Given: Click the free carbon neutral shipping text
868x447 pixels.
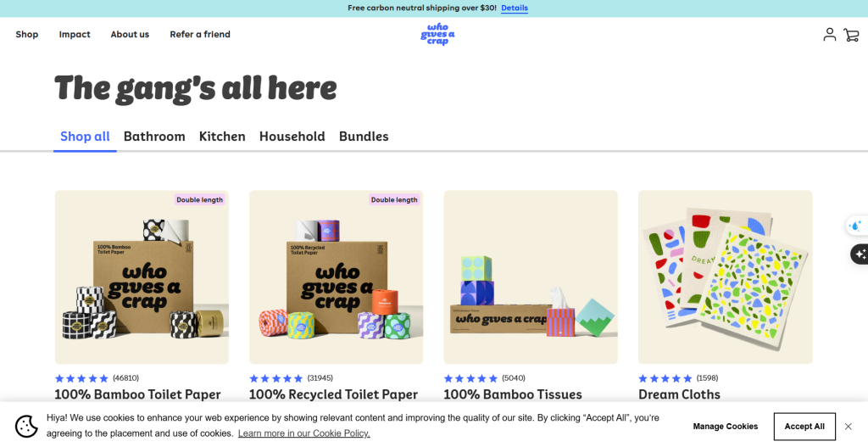Looking at the screenshot, I should (x=422, y=8).
